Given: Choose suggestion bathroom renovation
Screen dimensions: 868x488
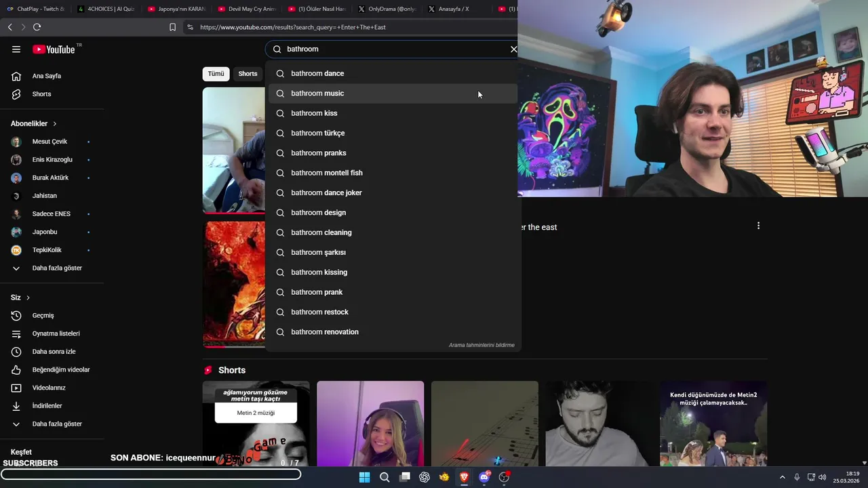Looking at the screenshot, I should pos(393,332).
